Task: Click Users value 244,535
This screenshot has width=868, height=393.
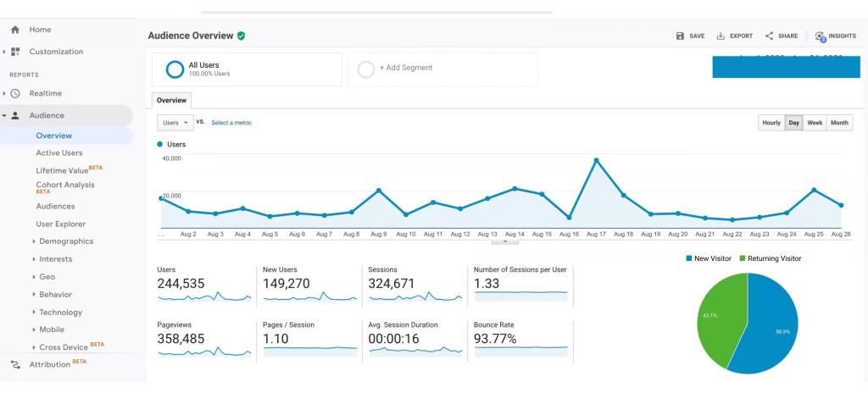Action: point(181,284)
